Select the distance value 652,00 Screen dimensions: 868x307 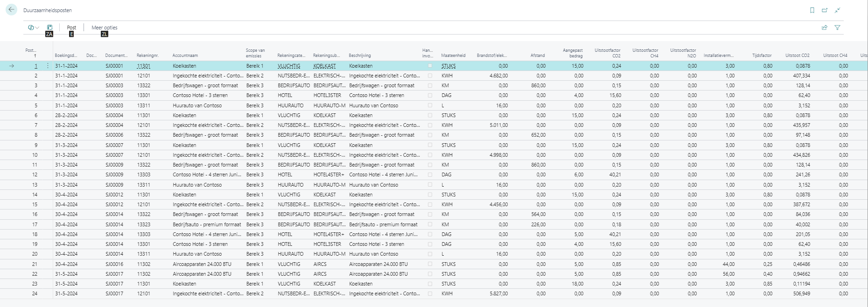[x=538, y=135]
